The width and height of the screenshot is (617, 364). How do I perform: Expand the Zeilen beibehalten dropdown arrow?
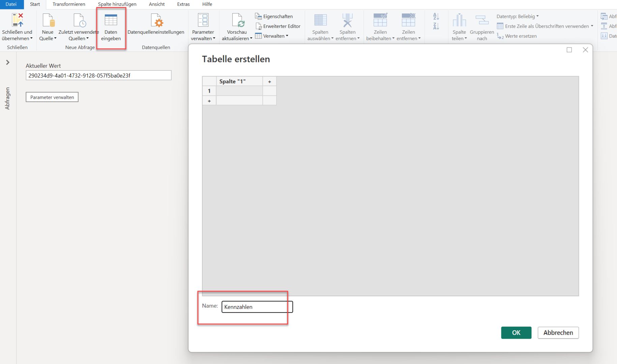[x=393, y=38]
